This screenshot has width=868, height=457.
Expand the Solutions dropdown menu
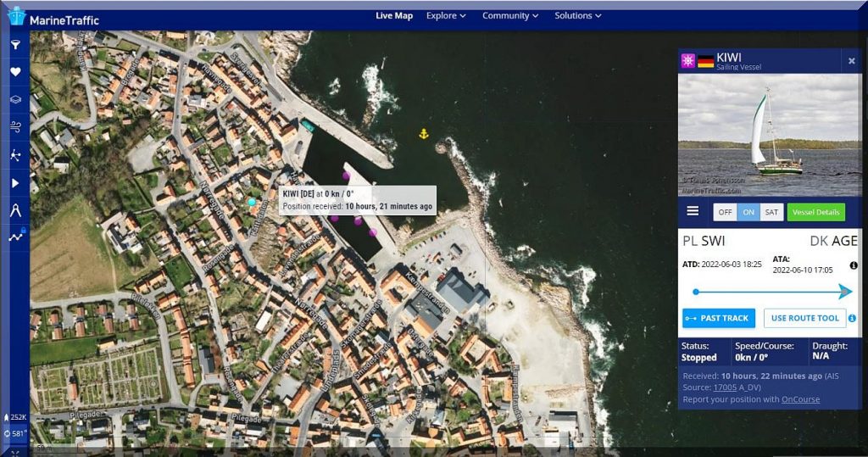coord(578,15)
